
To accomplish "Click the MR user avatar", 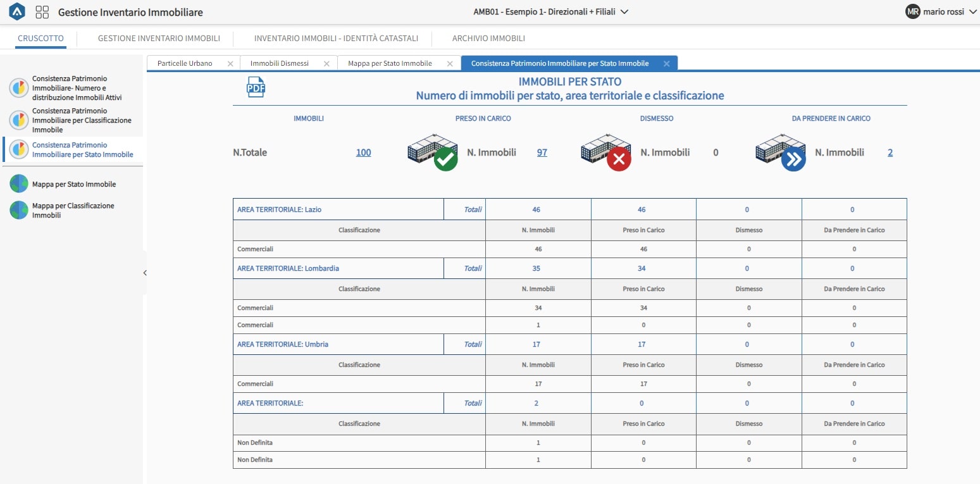I will 912,11.
